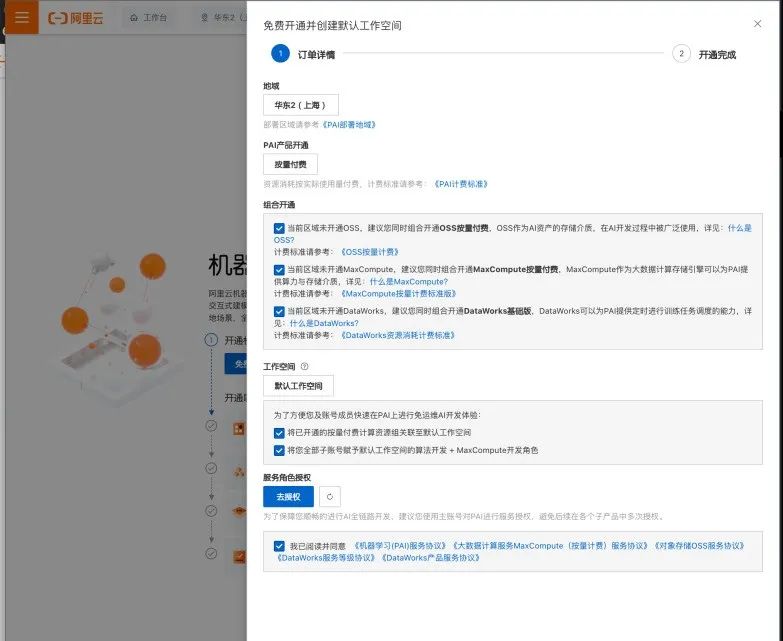This screenshot has width=783, height=641.
Task: Open the hamburger menu in Aliyun header
Action: (x=21, y=16)
